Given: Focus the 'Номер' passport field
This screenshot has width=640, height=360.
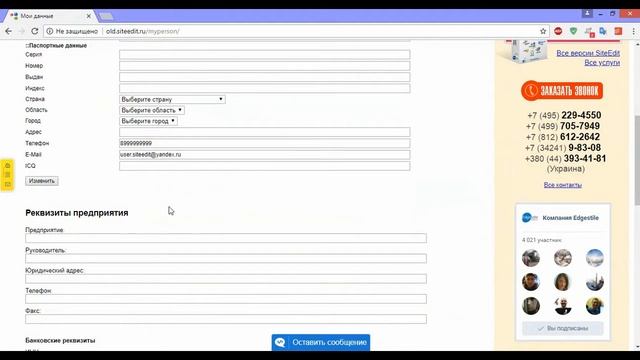Looking at the screenshot, I should click(x=264, y=66).
